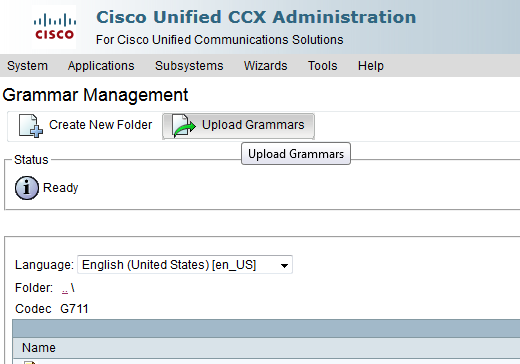This screenshot has height=364, width=520.
Task: Open the Tools menu
Action: click(x=322, y=66)
